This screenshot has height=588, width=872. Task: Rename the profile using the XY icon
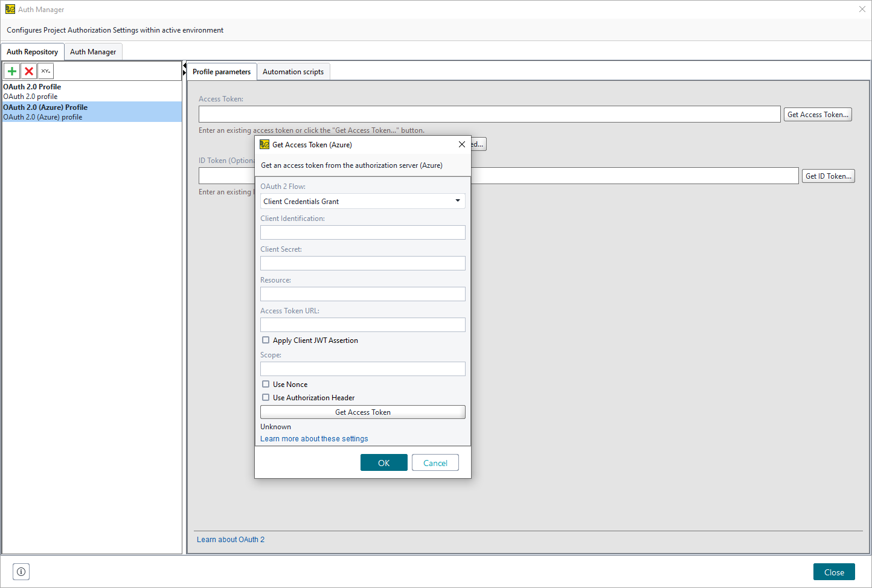click(45, 71)
